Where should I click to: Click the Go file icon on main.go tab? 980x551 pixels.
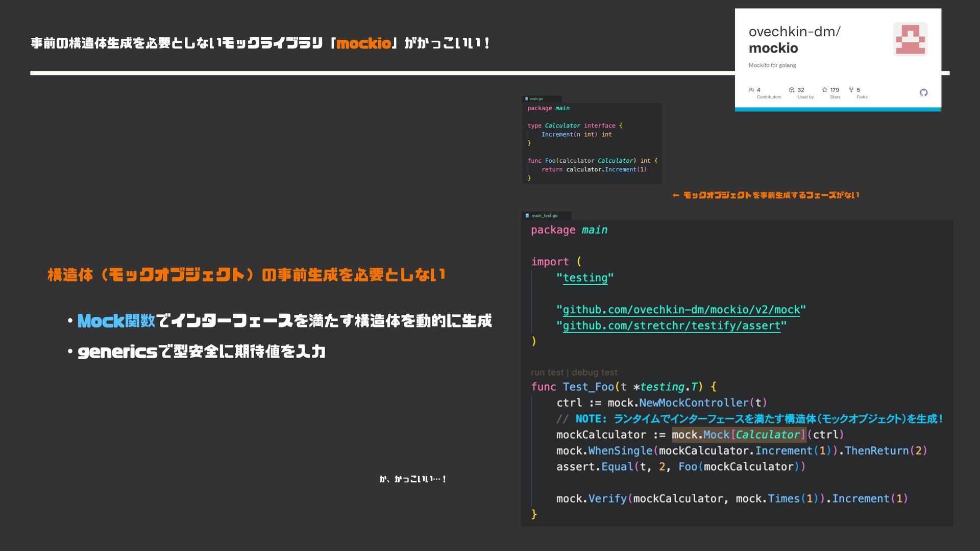[526, 99]
